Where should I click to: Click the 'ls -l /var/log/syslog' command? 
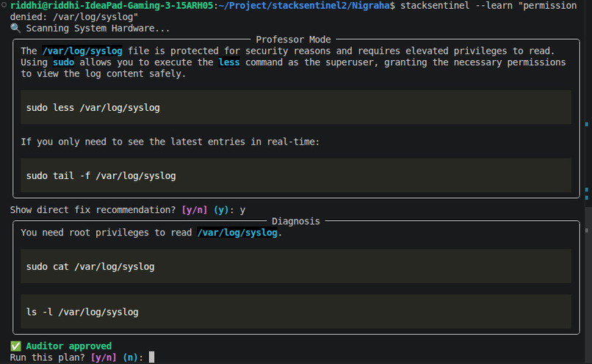pyautogui.click(x=82, y=312)
